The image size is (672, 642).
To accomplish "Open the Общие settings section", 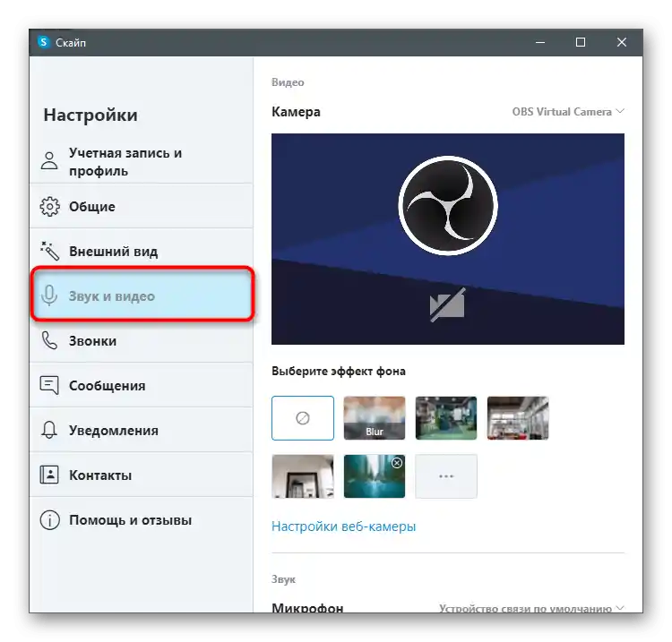I will click(142, 207).
